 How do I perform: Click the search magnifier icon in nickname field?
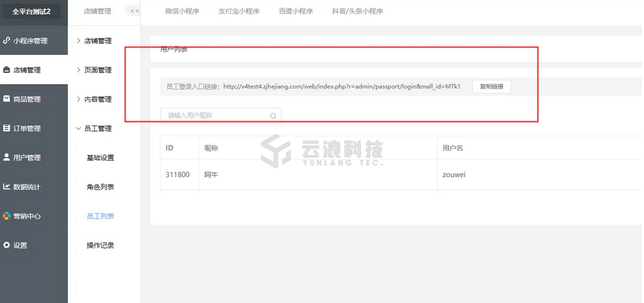tap(273, 116)
